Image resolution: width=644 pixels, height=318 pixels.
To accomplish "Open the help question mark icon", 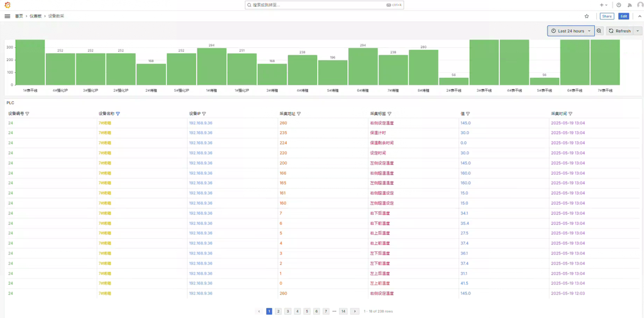I will click(x=619, y=5).
